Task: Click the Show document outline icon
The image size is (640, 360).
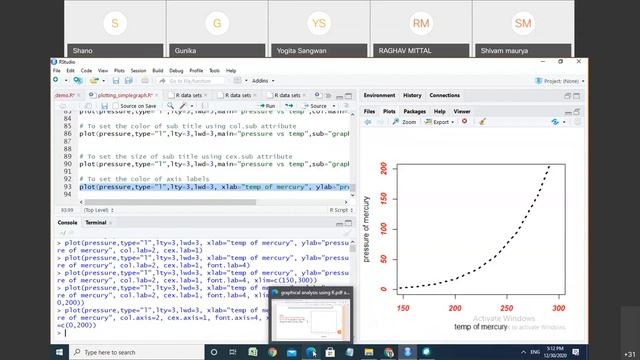Action: point(346,106)
